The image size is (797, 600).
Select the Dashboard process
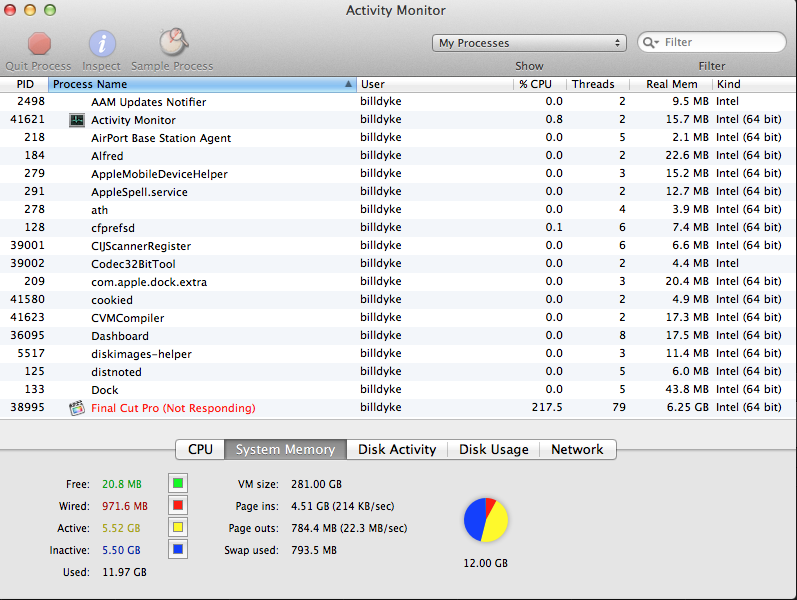pyautogui.click(x=120, y=336)
